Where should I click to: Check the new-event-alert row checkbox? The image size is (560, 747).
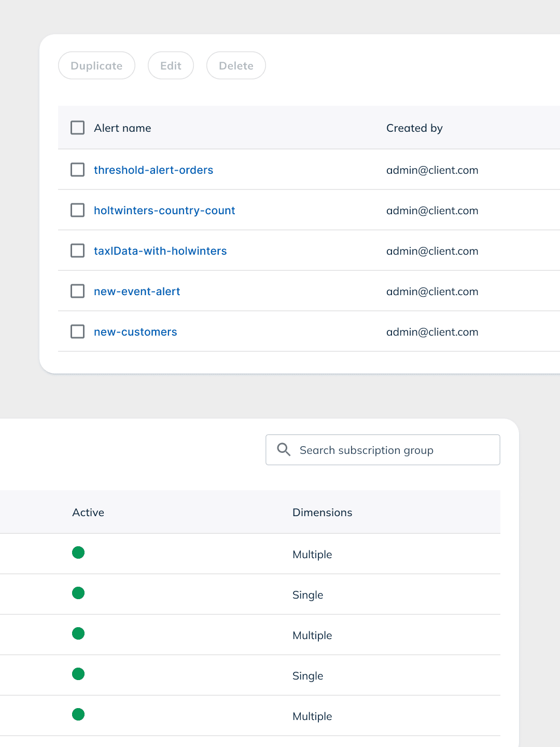pyautogui.click(x=77, y=291)
